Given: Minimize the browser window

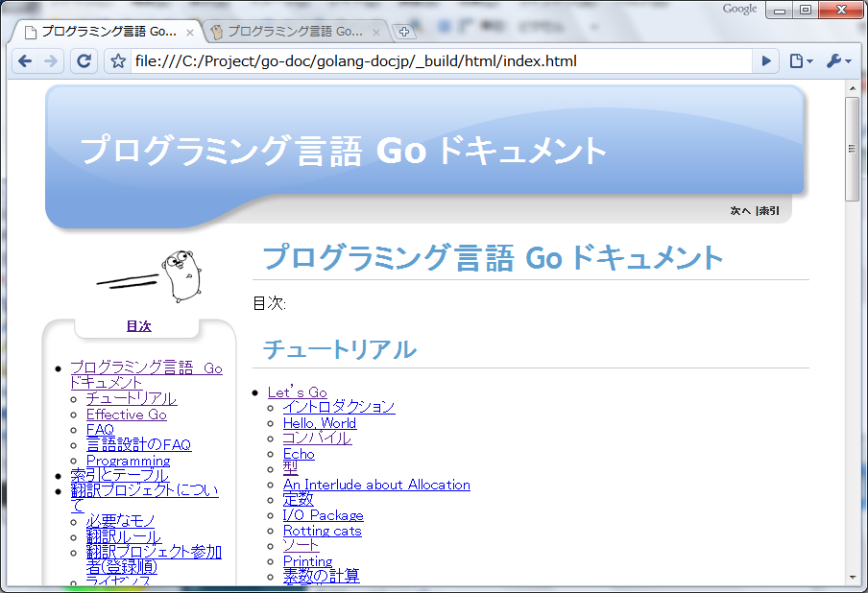Looking at the screenshot, I should pyautogui.click(x=780, y=10).
